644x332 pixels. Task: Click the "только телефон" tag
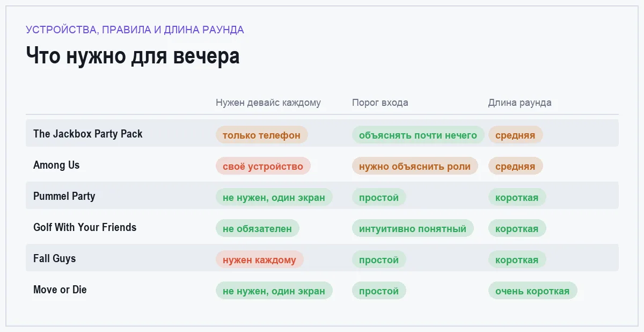261,135
